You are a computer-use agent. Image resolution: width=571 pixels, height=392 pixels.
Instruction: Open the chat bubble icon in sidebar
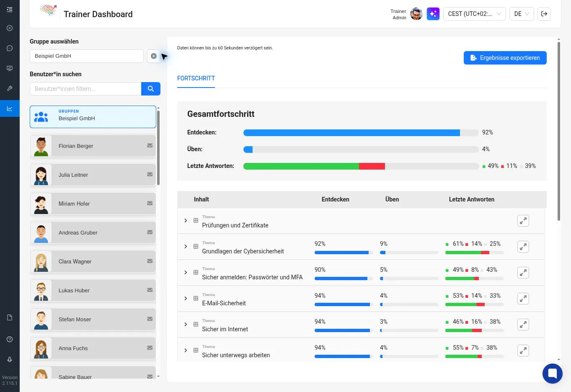tap(10, 48)
